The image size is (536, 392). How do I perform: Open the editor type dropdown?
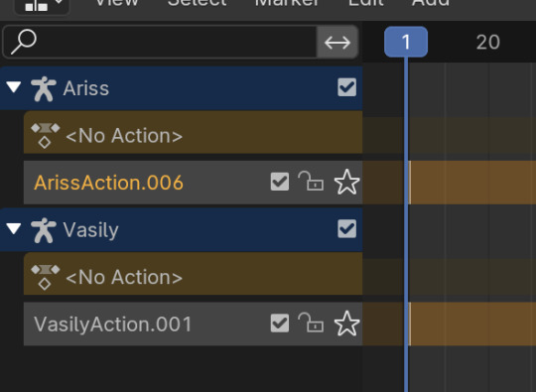(x=42, y=5)
